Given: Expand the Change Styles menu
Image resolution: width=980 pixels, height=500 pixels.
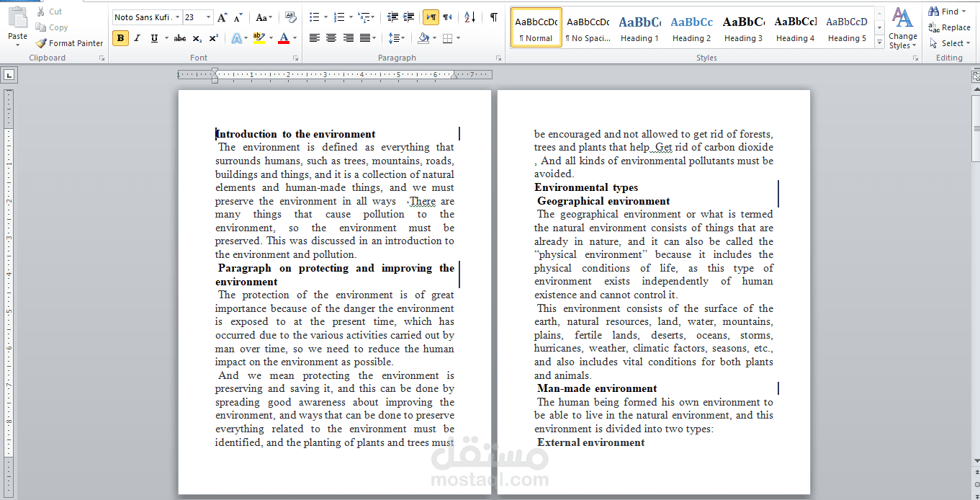Looking at the screenshot, I should (902, 29).
